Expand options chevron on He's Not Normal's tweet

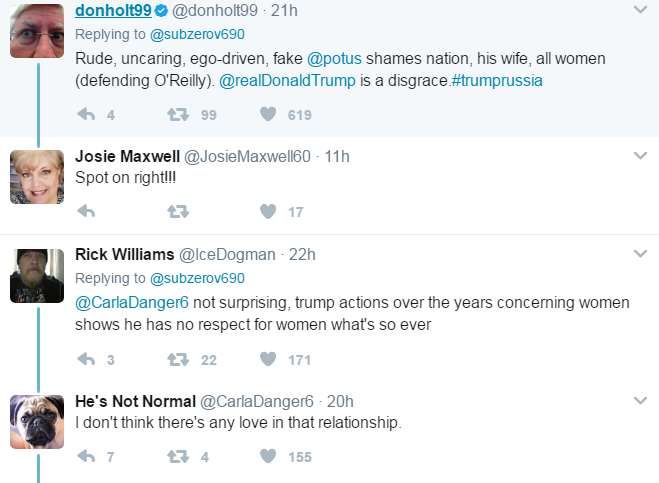640,401
